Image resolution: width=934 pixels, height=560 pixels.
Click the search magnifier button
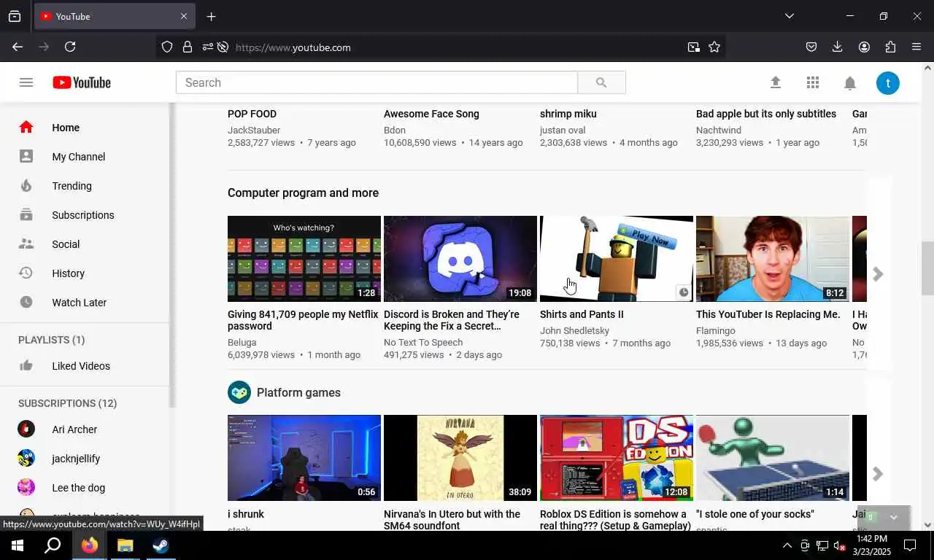[601, 82]
